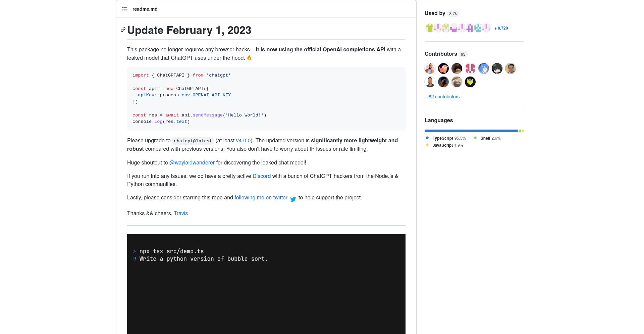Screen dimensions: 644x334
Task: Click the 8.7k used-by count badge
Action: point(453,13)
